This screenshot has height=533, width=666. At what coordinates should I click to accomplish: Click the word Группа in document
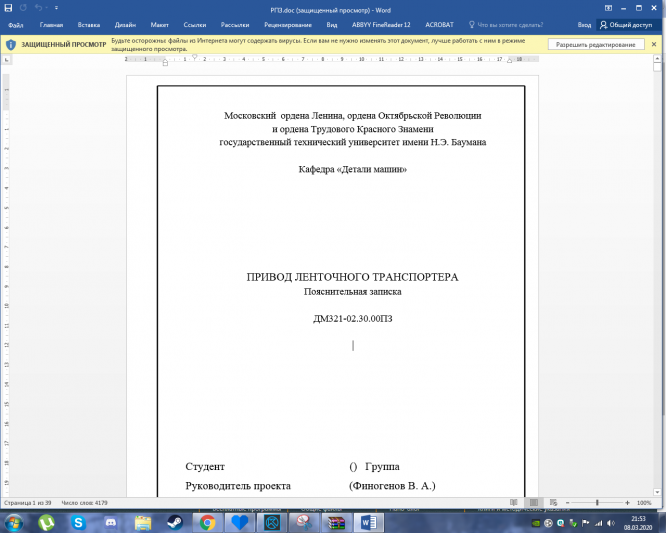click(382, 467)
